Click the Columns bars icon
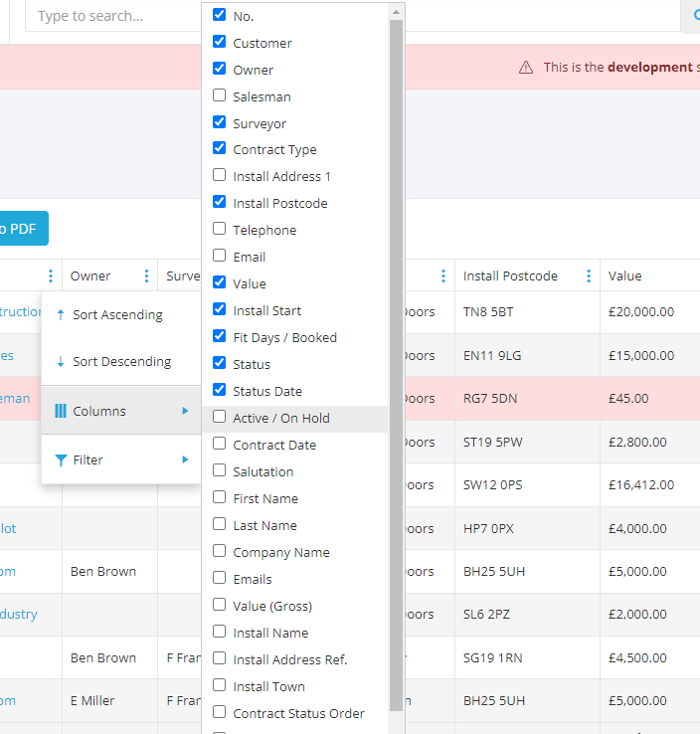 pos(61,411)
